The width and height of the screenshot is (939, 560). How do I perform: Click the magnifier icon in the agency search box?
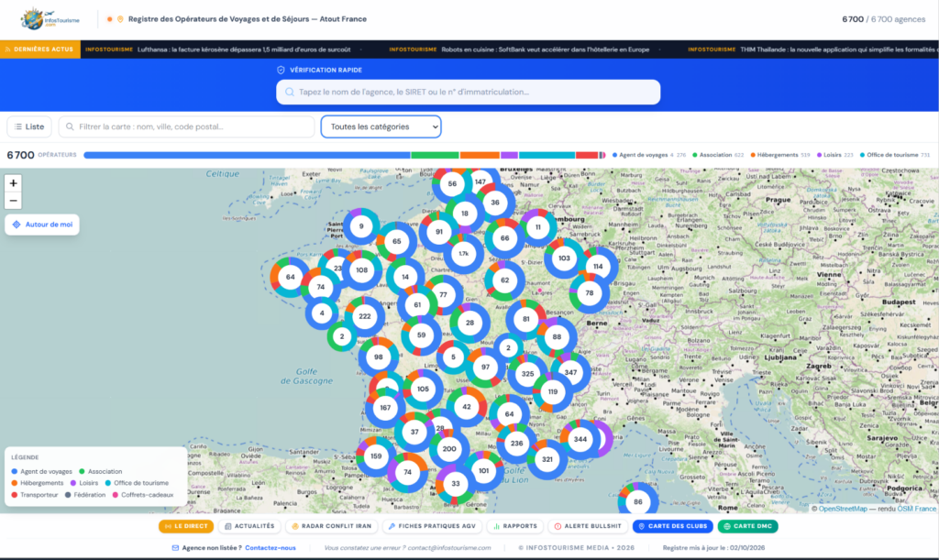pos(290,93)
